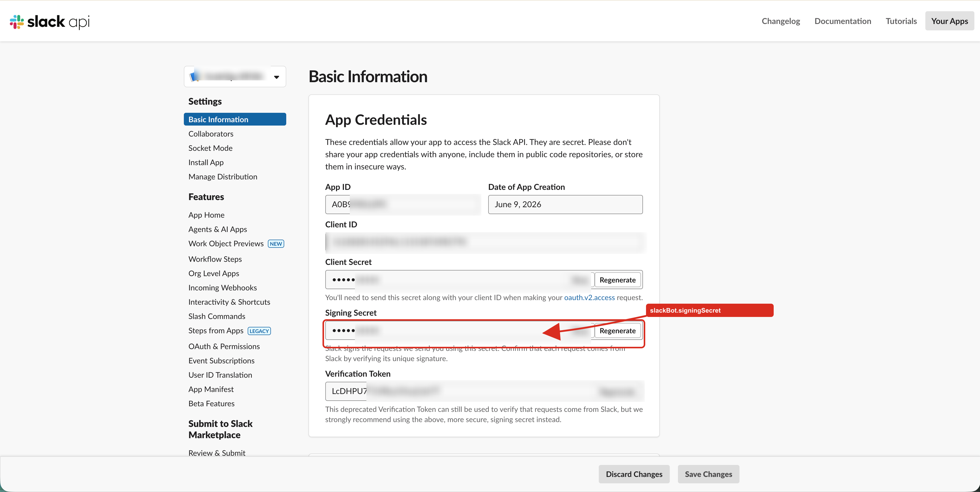Open the Install App page
This screenshot has width=980, height=492.
coord(206,162)
